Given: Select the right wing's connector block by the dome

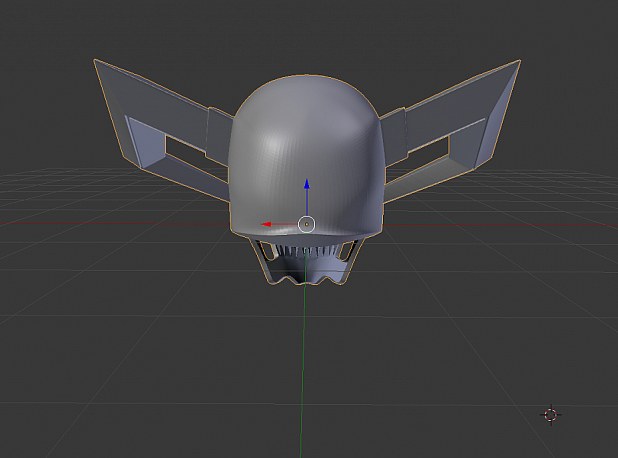Looking at the screenshot, I should (393, 137).
